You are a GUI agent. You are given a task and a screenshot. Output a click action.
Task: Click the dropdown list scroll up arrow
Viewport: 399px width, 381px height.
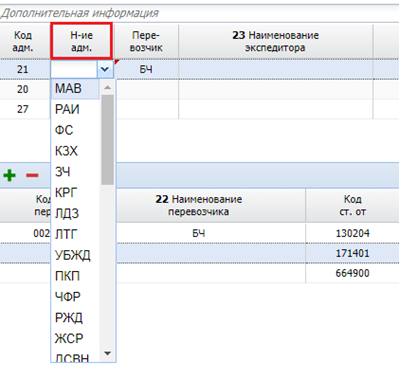pyautogui.click(x=107, y=87)
